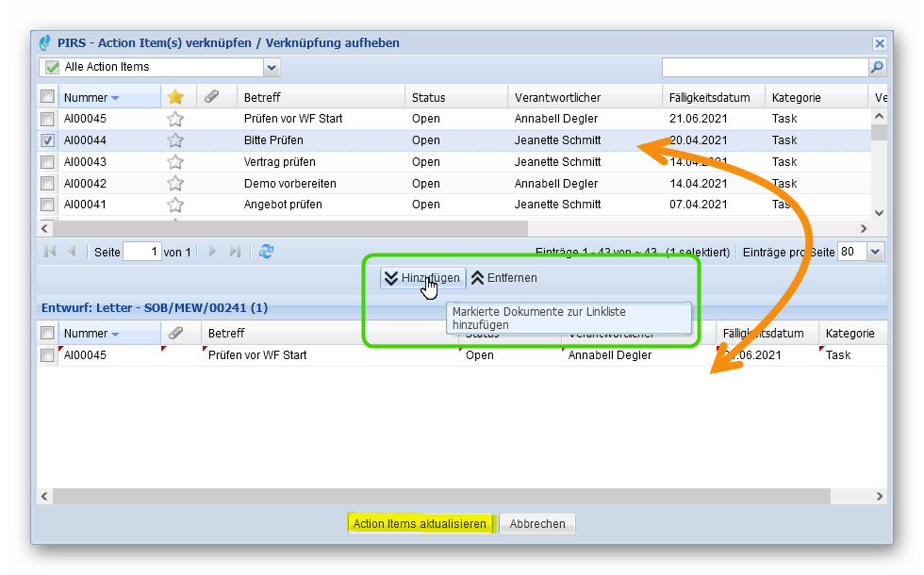Sort by the Fälligkeitsdatum column in the upper table
The width and height of the screenshot is (924, 575).
pyautogui.click(x=709, y=97)
